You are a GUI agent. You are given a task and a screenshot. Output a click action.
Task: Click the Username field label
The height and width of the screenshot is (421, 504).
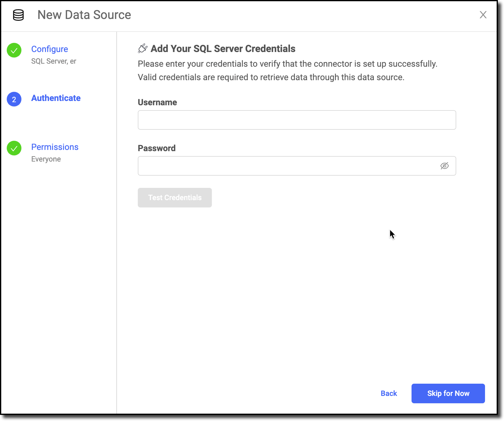[157, 102]
